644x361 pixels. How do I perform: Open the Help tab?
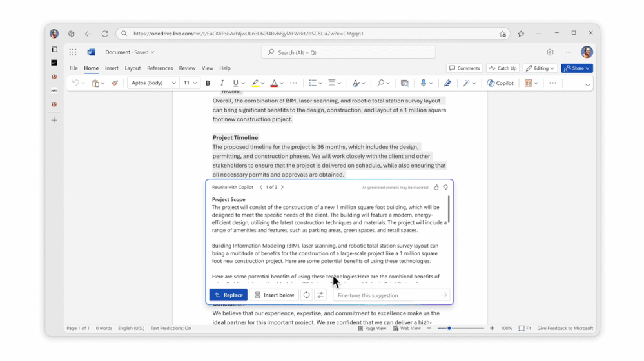(x=225, y=68)
